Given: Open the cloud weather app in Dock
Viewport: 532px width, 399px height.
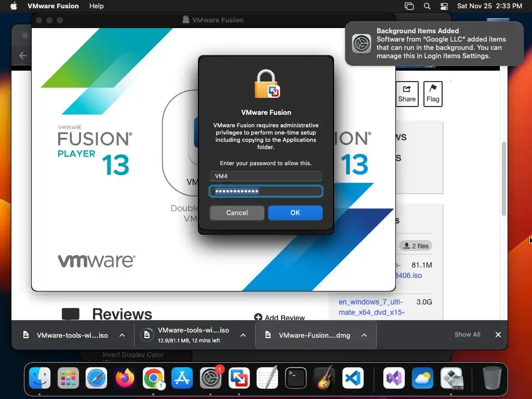Looking at the screenshot, I should [x=422, y=378].
